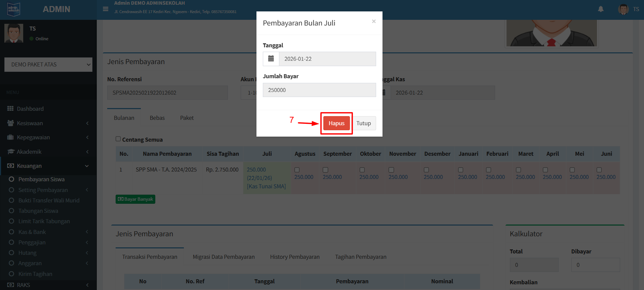This screenshot has width=644, height=290.
Task: Check the Agustus payment checkbox
Action: click(297, 170)
